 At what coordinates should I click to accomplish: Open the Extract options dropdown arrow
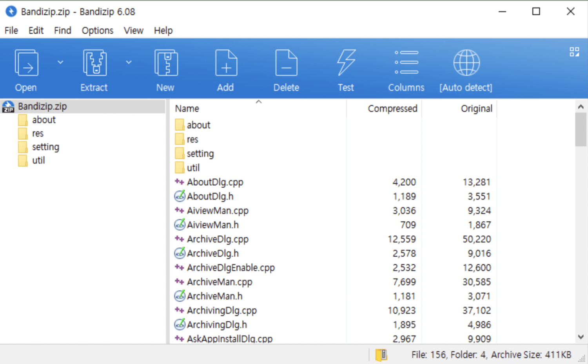pos(129,62)
